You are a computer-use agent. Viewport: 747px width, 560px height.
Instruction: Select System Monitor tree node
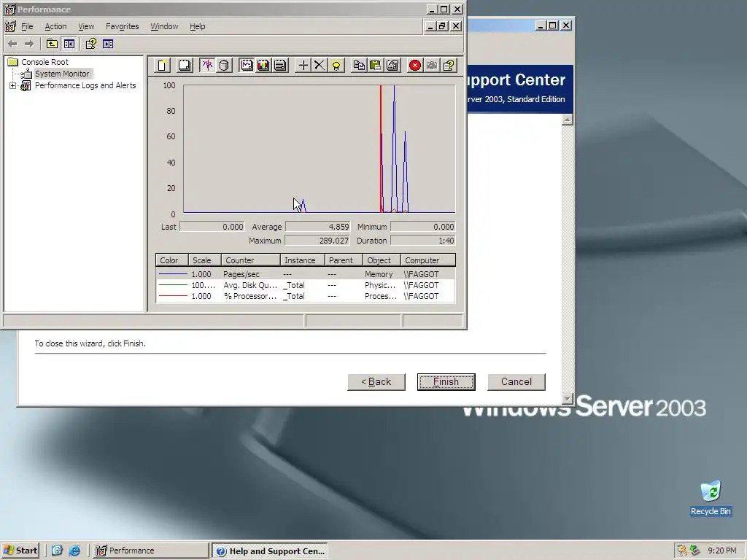click(62, 74)
